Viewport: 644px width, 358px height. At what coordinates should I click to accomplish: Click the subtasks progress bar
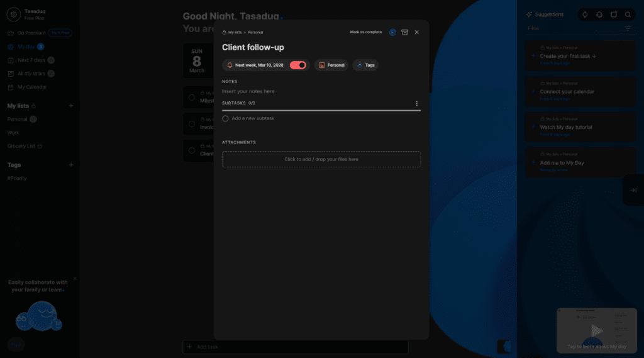pos(321,110)
